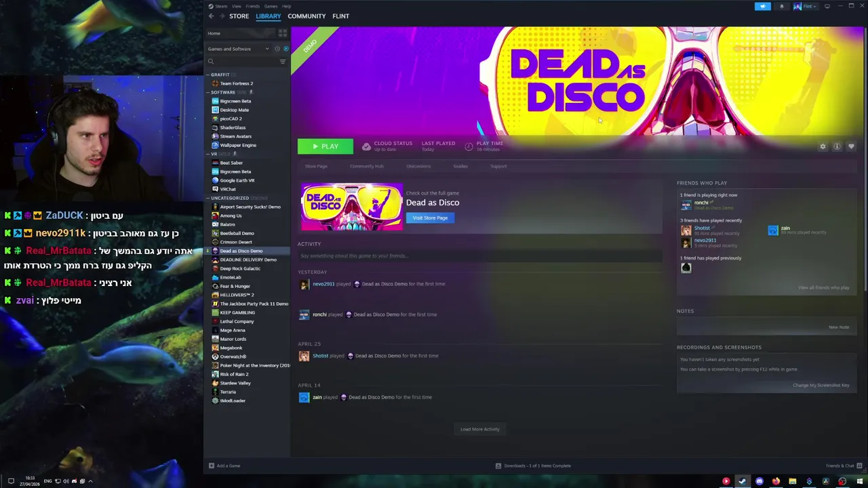This screenshot has height=488, width=868.
Task: Select Balatro in library list
Action: pyautogui.click(x=227, y=224)
